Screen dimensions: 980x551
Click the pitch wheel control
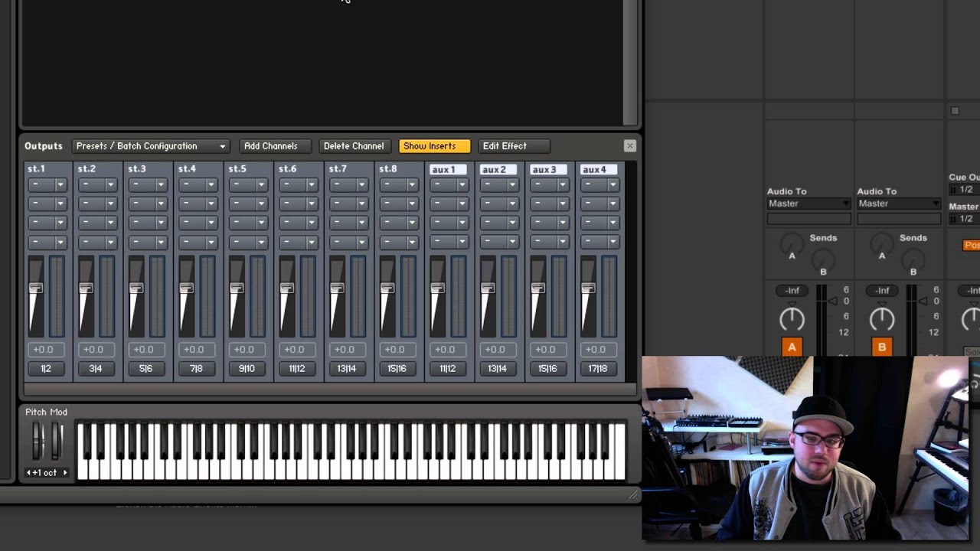[x=38, y=440]
